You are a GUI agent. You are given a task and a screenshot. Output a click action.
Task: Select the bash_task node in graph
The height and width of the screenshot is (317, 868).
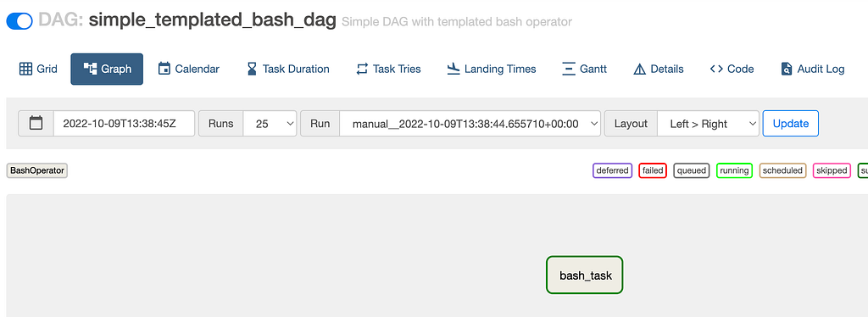click(x=585, y=275)
